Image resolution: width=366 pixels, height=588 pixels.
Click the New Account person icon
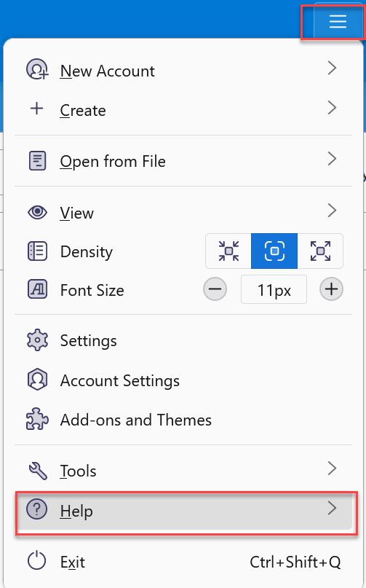tap(37, 69)
